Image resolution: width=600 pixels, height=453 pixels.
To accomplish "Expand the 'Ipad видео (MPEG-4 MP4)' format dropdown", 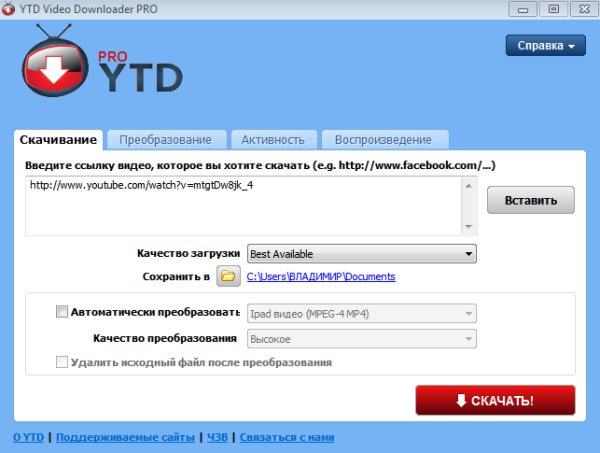I will tap(362, 314).
